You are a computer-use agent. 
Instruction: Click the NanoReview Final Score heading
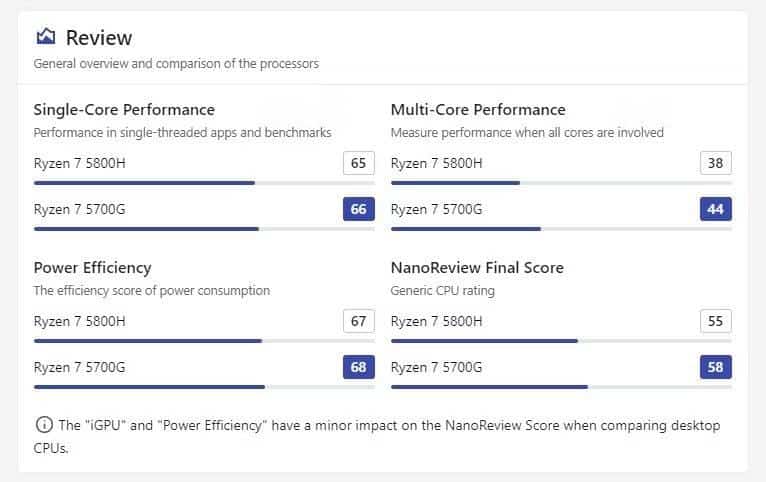coord(477,267)
